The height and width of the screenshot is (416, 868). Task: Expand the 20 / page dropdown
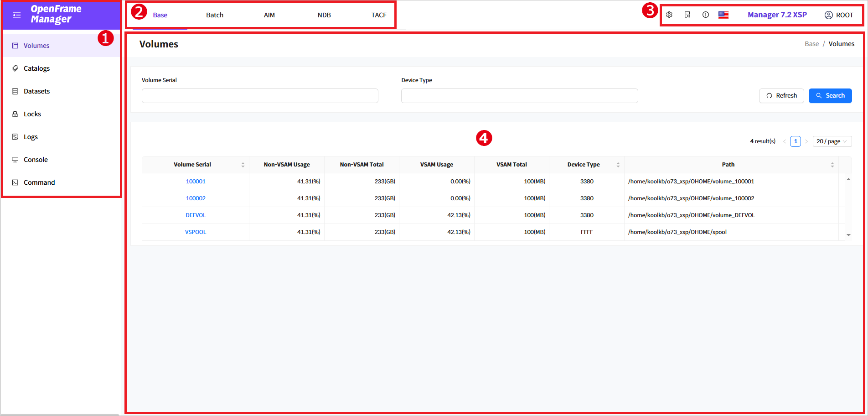click(832, 141)
